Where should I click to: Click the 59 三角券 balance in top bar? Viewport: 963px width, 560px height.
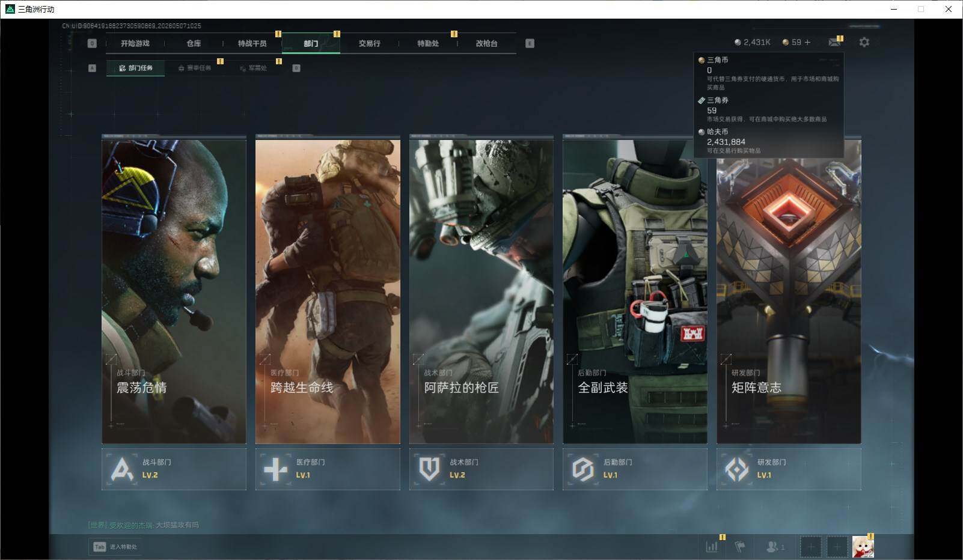(x=796, y=42)
